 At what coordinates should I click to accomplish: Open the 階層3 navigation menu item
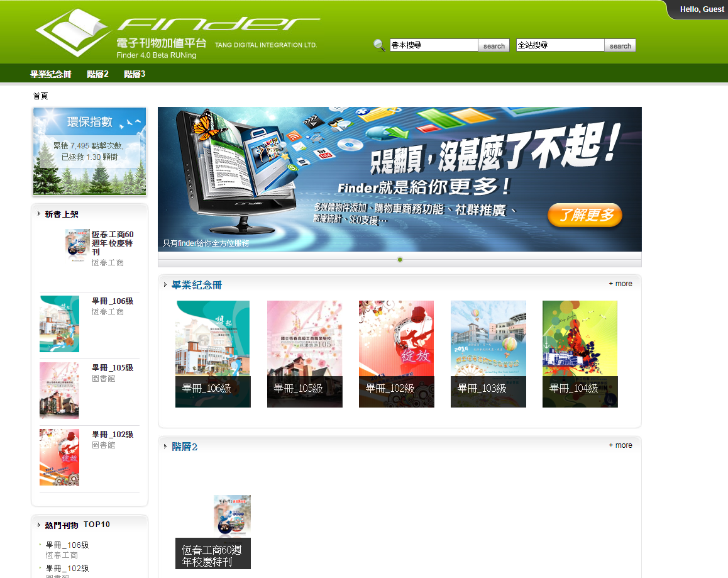[x=135, y=74]
